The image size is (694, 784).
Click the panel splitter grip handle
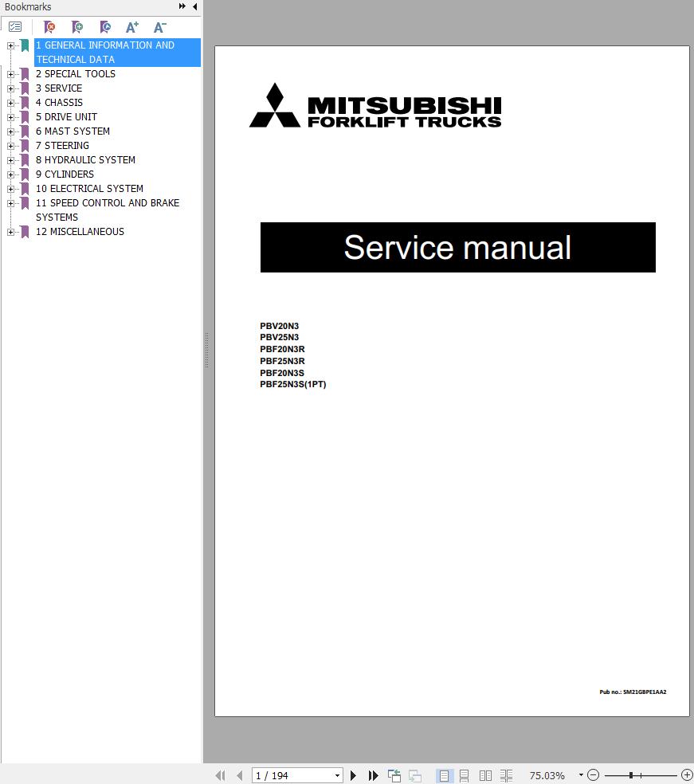point(206,350)
